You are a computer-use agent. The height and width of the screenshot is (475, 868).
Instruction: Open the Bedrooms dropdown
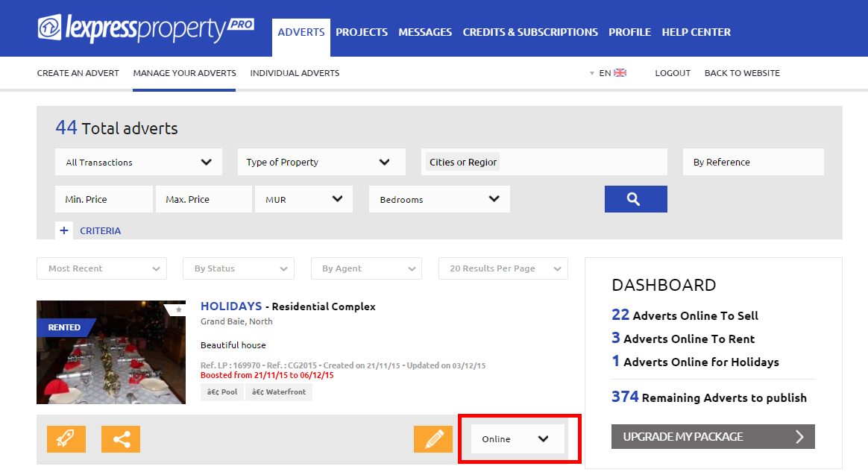439,199
